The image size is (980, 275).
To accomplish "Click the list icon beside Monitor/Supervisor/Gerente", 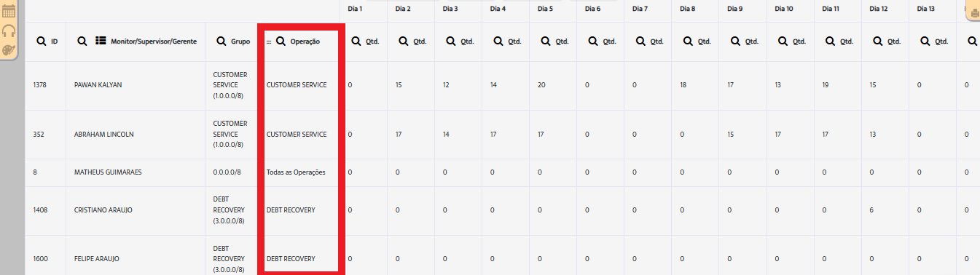I will [101, 41].
